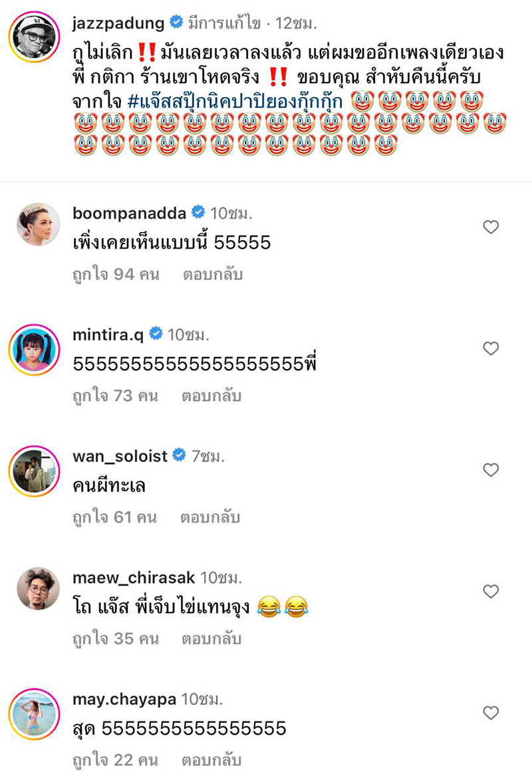Image resolution: width=532 pixels, height=778 pixels.
Task: Open boompanadda's profile avatar
Action: [35, 228]
